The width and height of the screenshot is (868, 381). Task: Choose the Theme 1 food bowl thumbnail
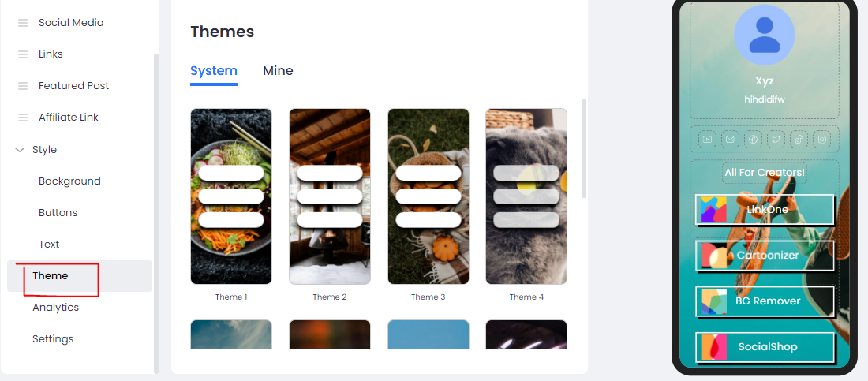pos(231,196)
